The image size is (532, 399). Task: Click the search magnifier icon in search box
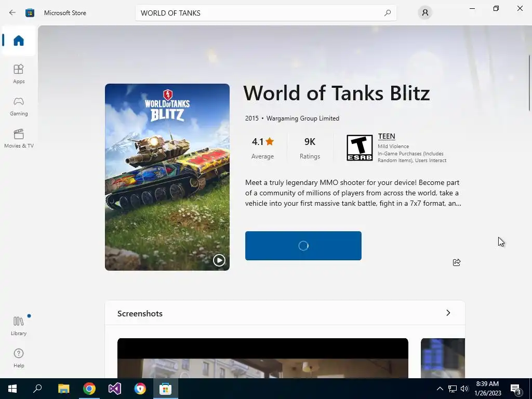[x=388, y=13]
